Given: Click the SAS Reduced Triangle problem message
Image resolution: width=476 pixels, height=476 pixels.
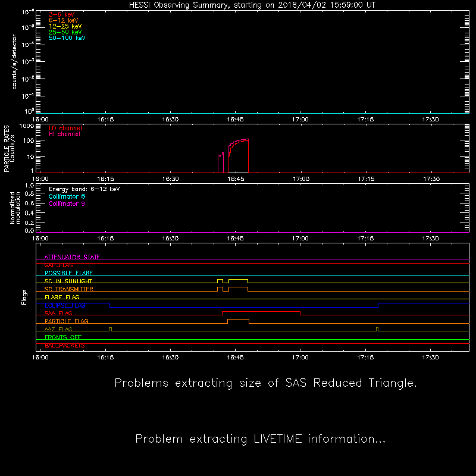Looking at the screenshot, I should pyautogui.click(x=265, y=383).
